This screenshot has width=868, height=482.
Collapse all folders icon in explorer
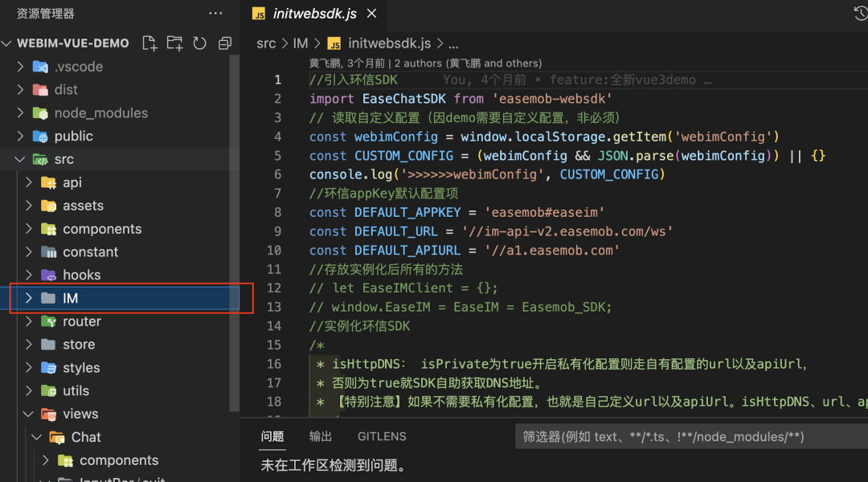(225, 43)
